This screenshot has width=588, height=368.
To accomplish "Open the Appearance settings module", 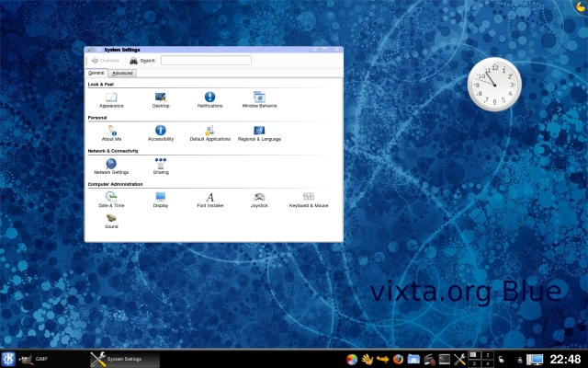I will [111, 100].
